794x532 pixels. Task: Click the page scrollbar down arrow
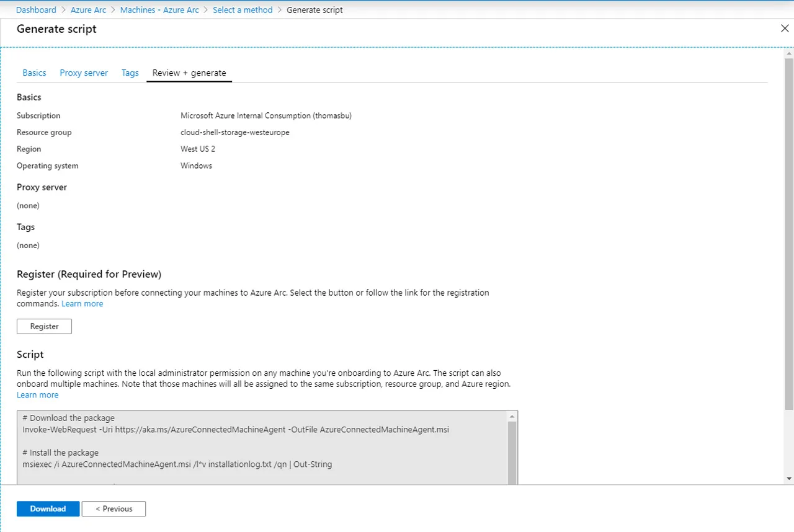pos(788,479)
